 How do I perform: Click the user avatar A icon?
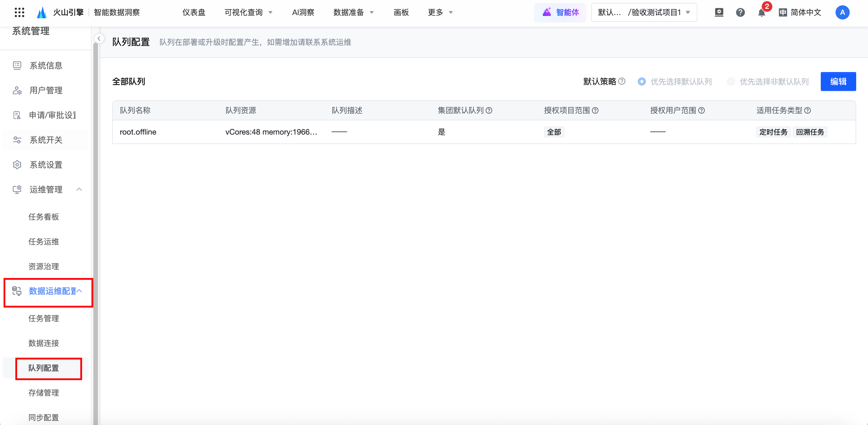tap(842, 12)
